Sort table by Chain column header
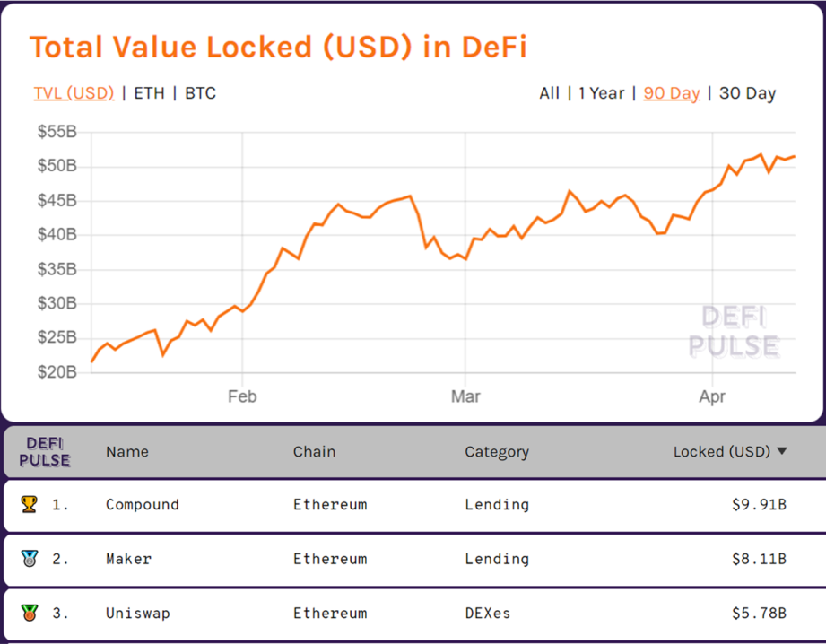The image size is (826, 644). coord(315,452)
